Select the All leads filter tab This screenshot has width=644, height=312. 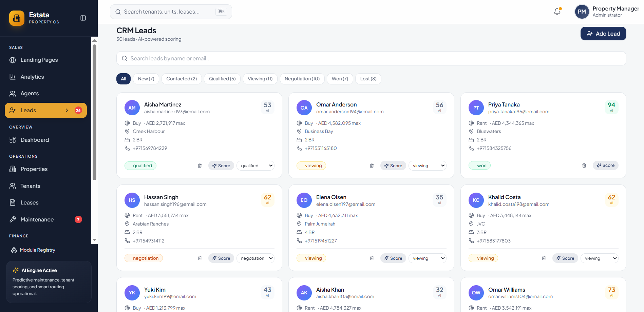124,79
